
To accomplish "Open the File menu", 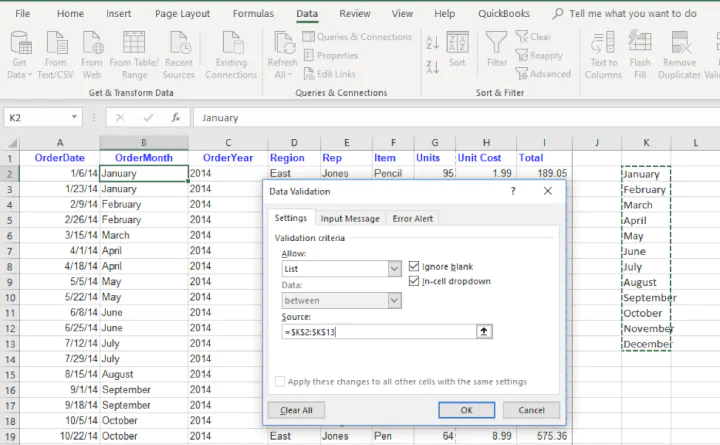I will [x=22, y=14].
